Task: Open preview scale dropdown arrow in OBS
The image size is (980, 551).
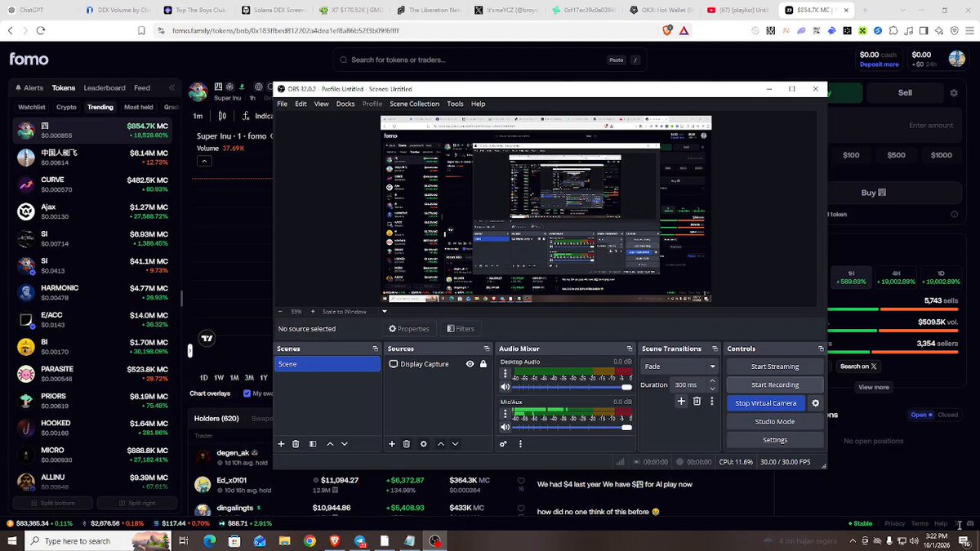Action: (x=385, y=311)
